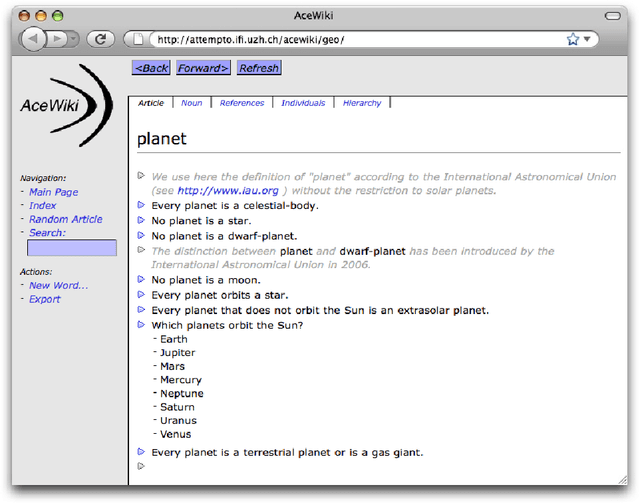This screenshot has width=640, height=503.
Task: Click the Export action link
Action: pyautogui.click(x=44, y=299)
